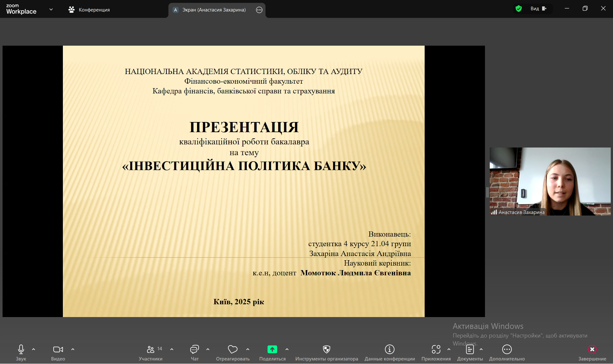
Task: Open the Chat panel
Action: click(x=194, y=349)
